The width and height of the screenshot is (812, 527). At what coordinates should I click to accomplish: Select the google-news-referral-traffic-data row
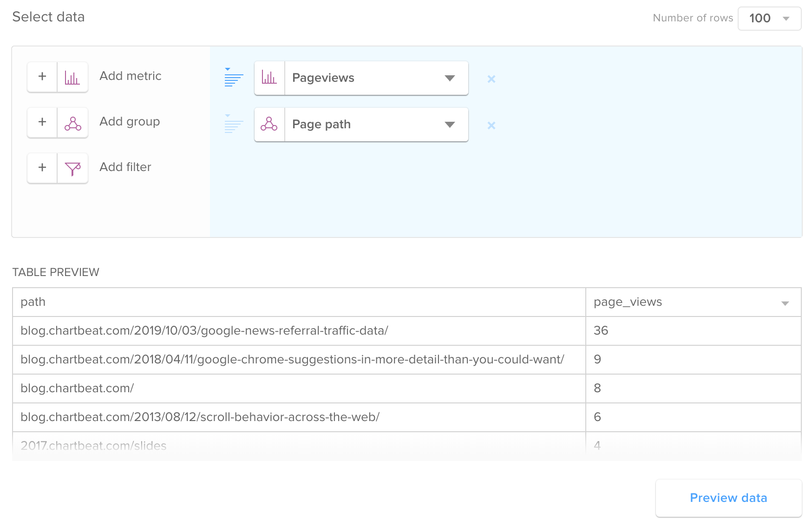204,331
